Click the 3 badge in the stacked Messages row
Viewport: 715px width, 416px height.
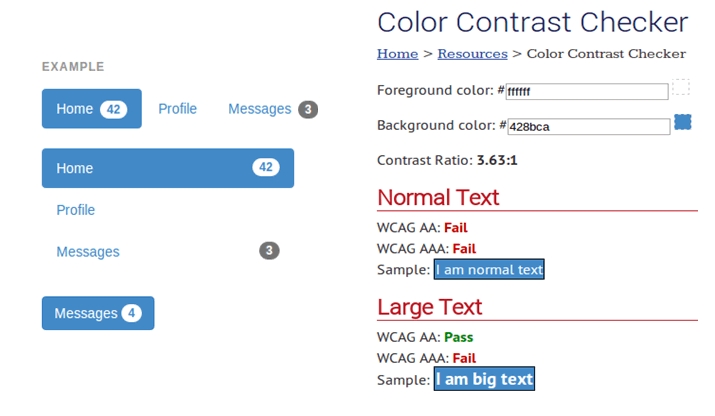click(269, 251)
